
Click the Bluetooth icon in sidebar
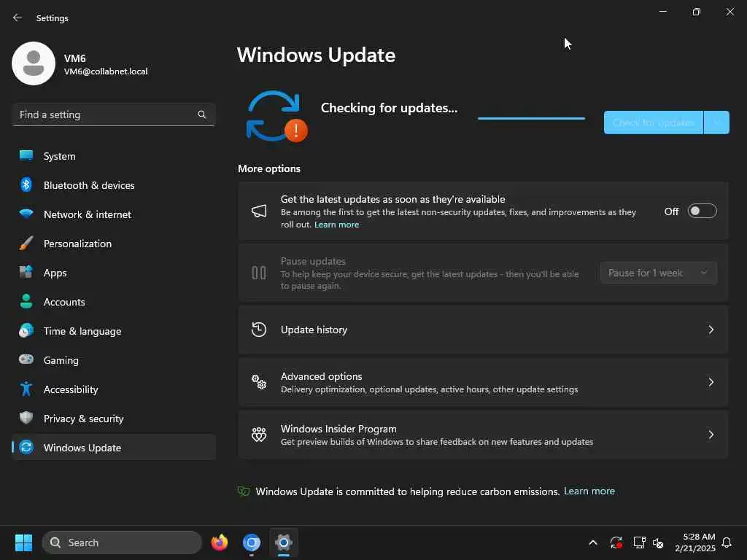26,184
